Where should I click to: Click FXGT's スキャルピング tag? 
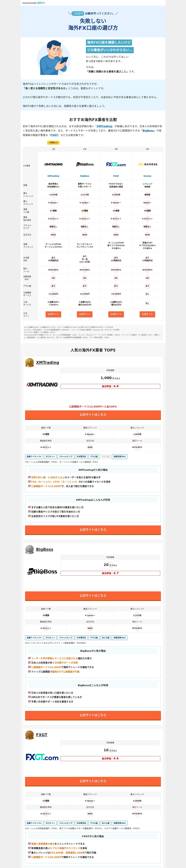[x=66, y=823]
